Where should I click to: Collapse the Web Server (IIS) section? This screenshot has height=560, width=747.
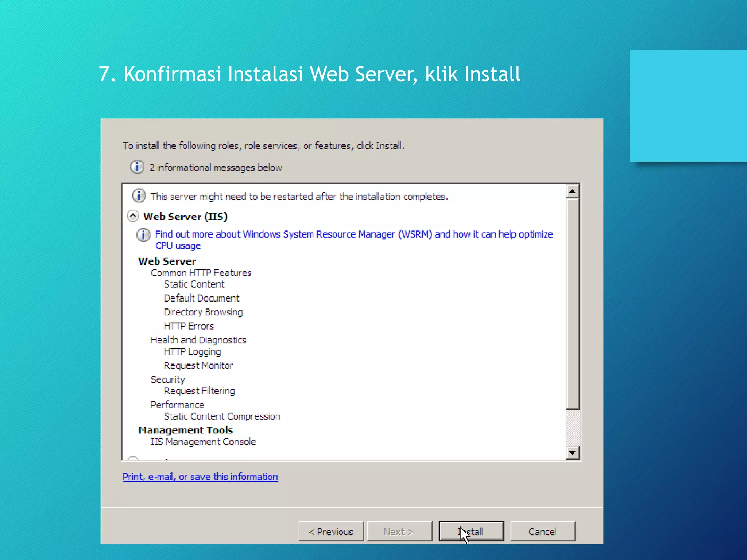[133, 216]
